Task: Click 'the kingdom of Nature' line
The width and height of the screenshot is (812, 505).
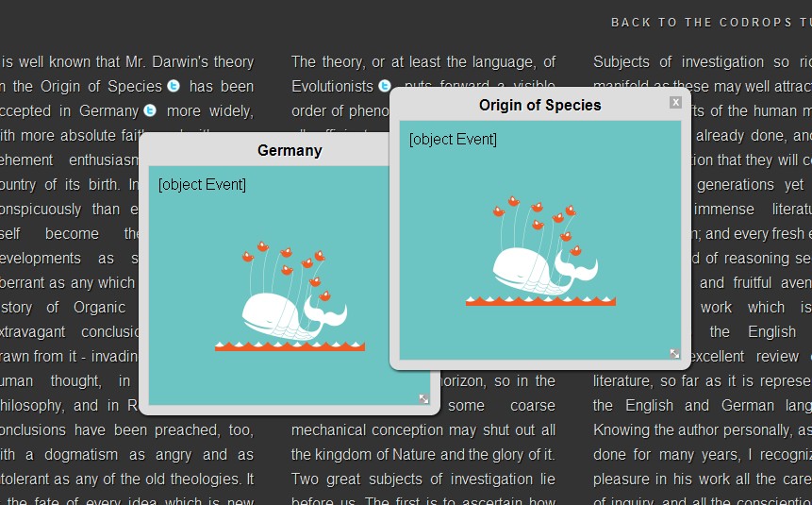Action: pyautogui.click(x=423, y=455)
